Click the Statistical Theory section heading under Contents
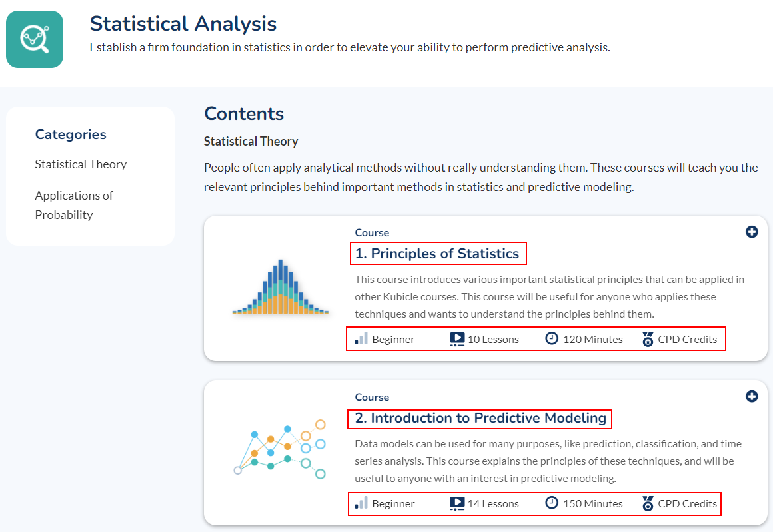The width and height of the screenshot is (773, 532). (x=251, y=142)
